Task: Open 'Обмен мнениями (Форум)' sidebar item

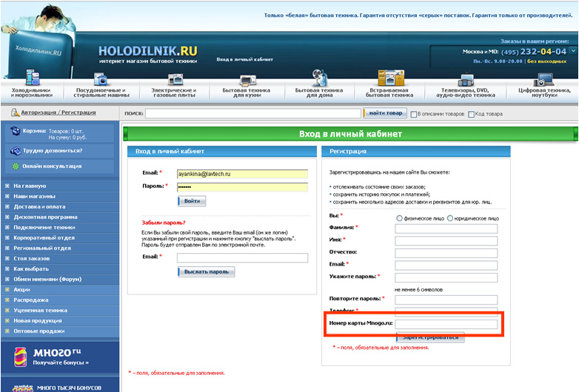Action: click(47, 279)
